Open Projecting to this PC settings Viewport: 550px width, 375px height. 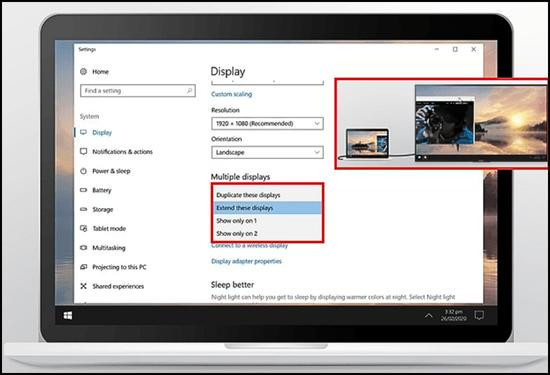click(x=119, y=267)
